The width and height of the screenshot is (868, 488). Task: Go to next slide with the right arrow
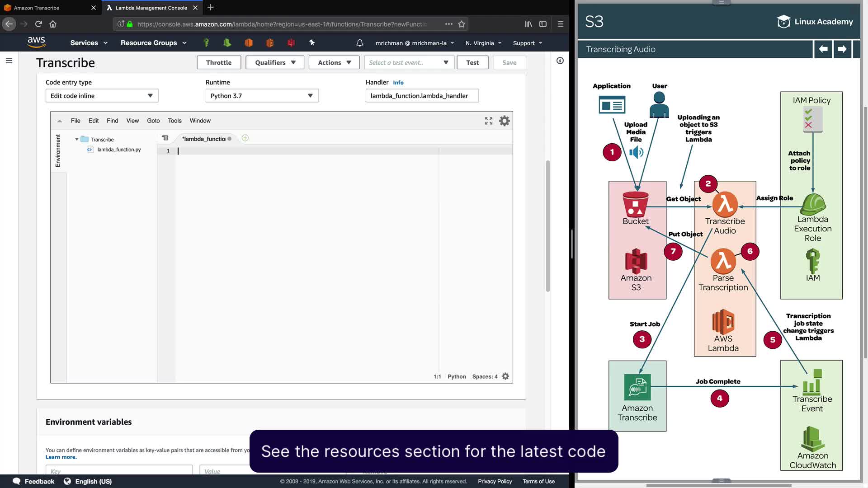coord(842,49)
